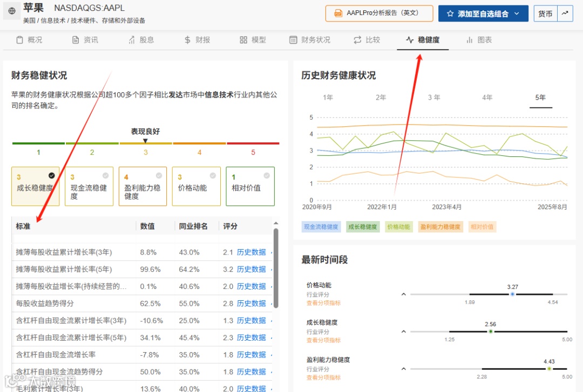583x392 pixels.
Task: Click the PDF icon in AAPLPro report button
Action: click(x=338, y=13)
